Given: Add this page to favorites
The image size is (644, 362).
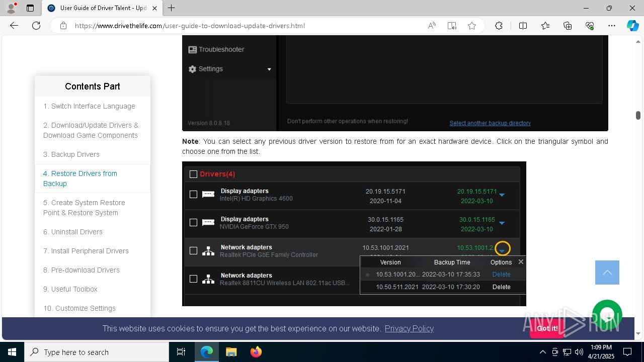Looking at the screenshot, I should coord(472,26).
